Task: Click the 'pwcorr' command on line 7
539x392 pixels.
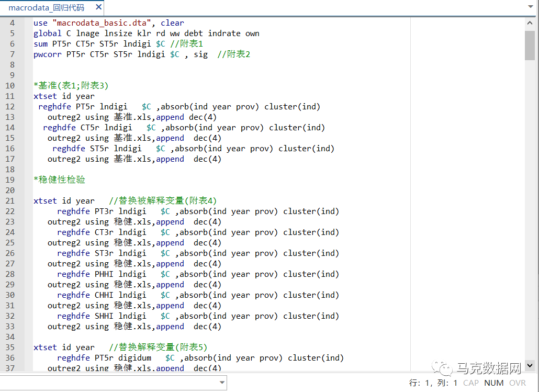Action: coord(48,54)
